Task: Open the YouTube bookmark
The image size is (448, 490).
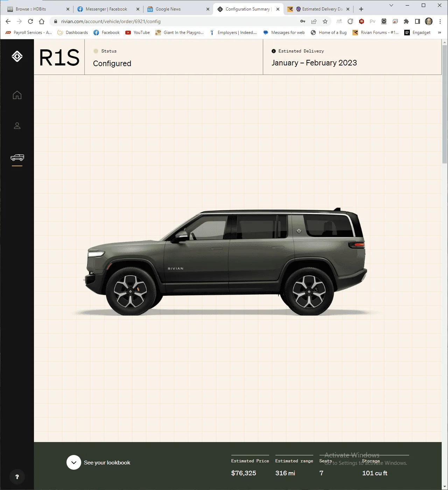Action: click(x=138, y=33)
